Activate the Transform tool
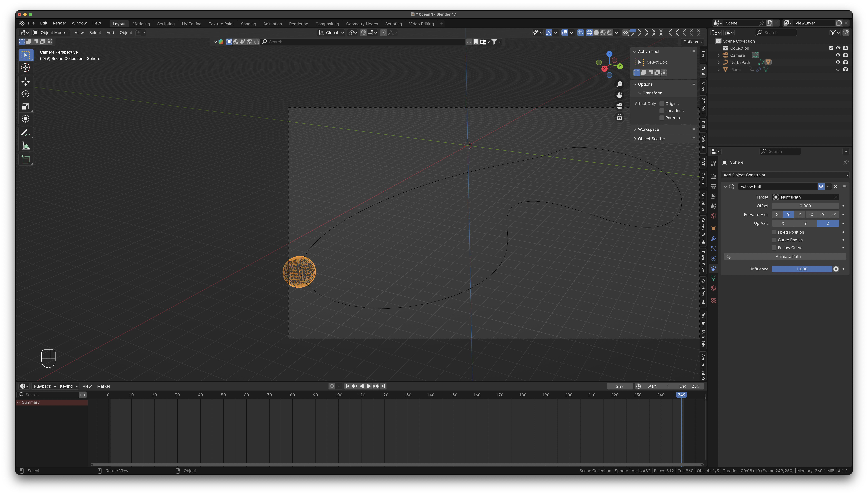This screenshot has height=495, width=868. (25, 119)
